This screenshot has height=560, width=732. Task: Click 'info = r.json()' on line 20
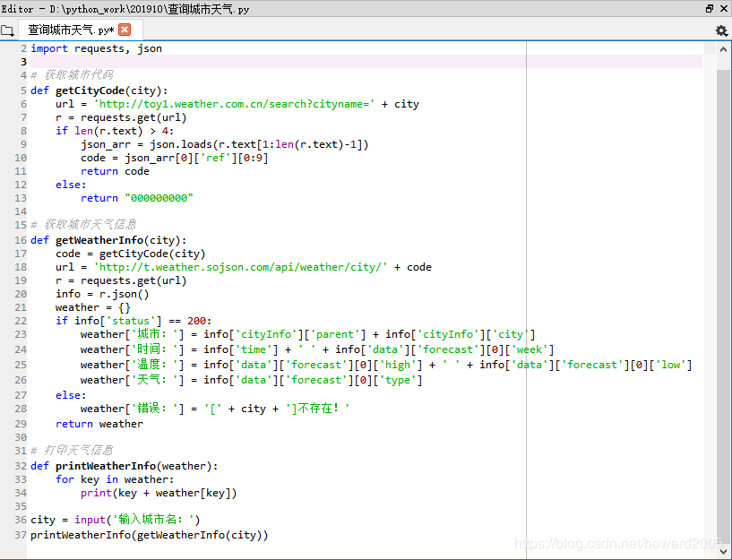coord(102,295)
